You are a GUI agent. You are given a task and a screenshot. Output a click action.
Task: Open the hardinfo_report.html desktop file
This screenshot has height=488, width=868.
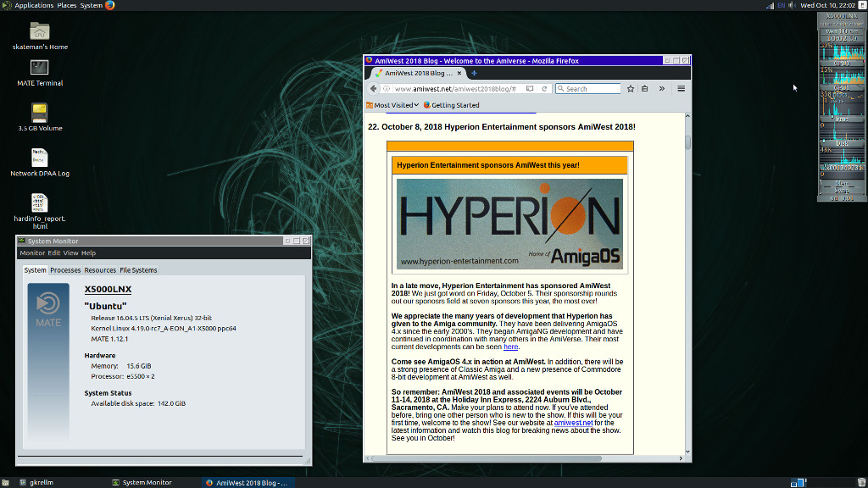[39, 202]
